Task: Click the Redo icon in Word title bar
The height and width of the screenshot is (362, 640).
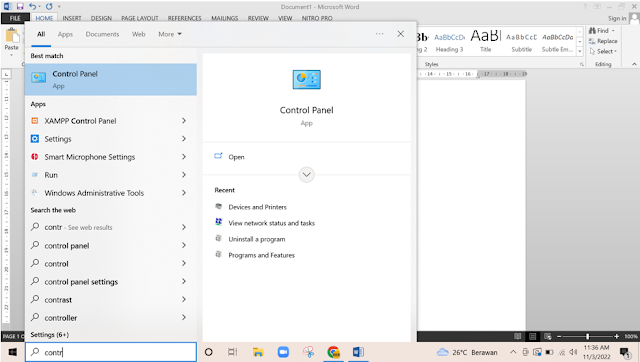Action: 49,7
